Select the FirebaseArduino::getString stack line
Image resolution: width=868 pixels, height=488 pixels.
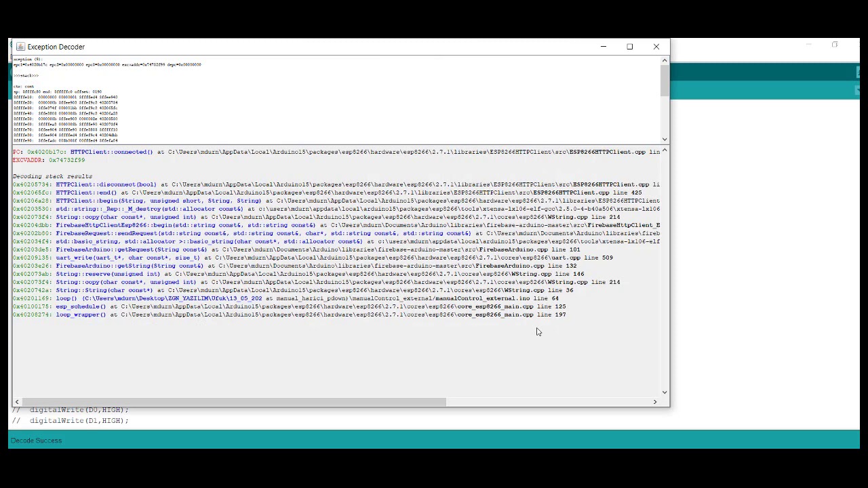pyautogui.click(x=294, y=266)
